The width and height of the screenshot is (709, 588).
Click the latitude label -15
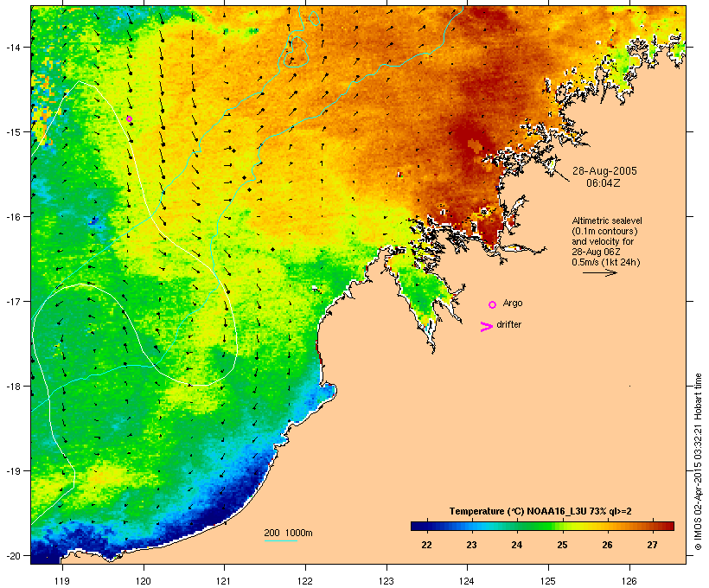click(x=13, y=132)
